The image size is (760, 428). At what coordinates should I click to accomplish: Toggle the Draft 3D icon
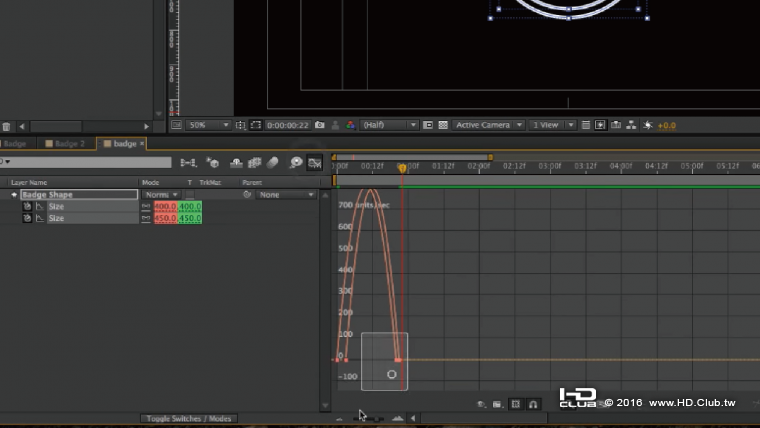coord(213,163)
